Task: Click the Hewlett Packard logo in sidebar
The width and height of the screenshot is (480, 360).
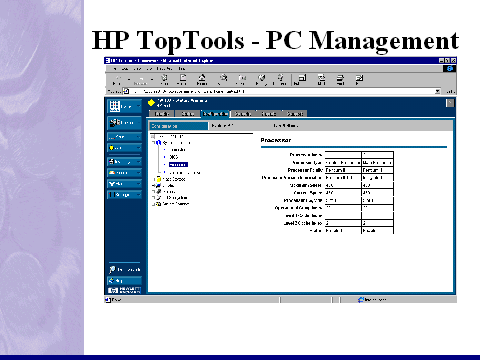Action: [x=125, y=290]
